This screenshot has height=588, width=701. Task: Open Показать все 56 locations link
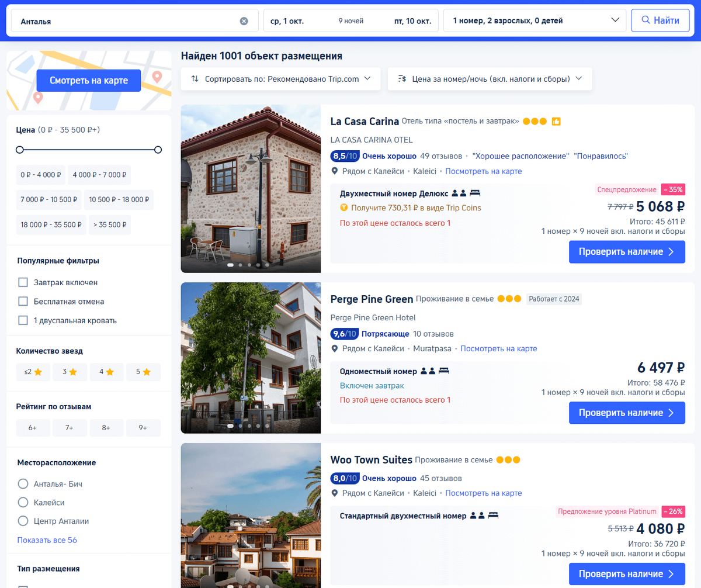point(47,539)
